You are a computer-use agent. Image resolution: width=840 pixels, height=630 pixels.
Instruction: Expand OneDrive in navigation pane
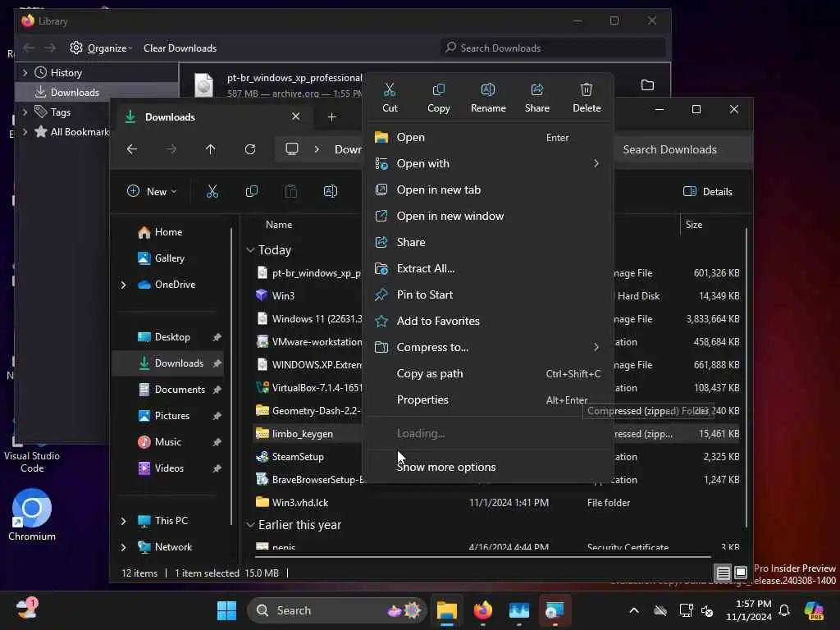[x=123, y=285]
